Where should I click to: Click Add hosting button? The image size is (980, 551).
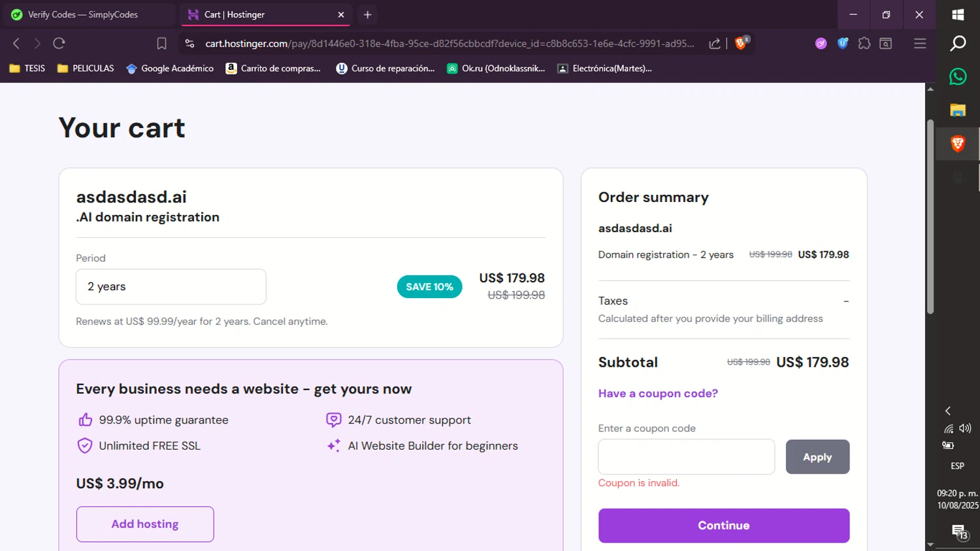click(x=145, y=524)
